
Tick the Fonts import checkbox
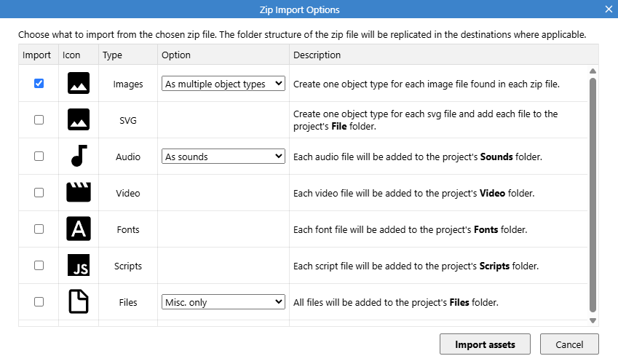[39, 229]
